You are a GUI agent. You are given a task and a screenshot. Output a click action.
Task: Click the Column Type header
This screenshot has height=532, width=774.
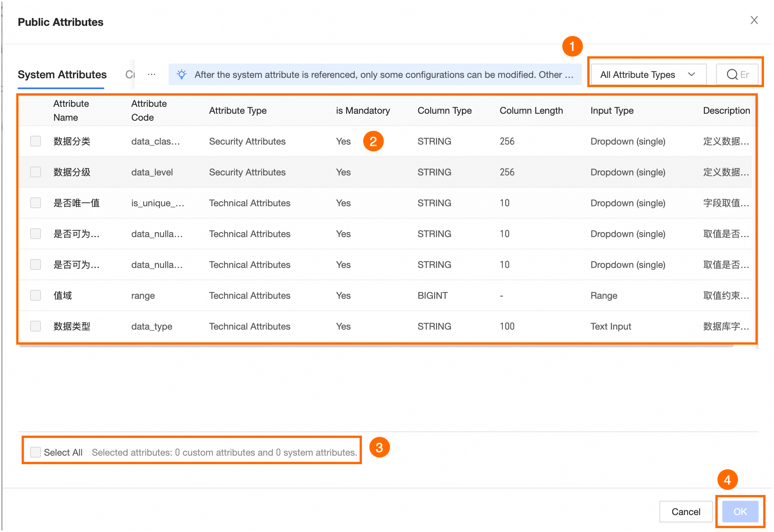coord(444,111)
